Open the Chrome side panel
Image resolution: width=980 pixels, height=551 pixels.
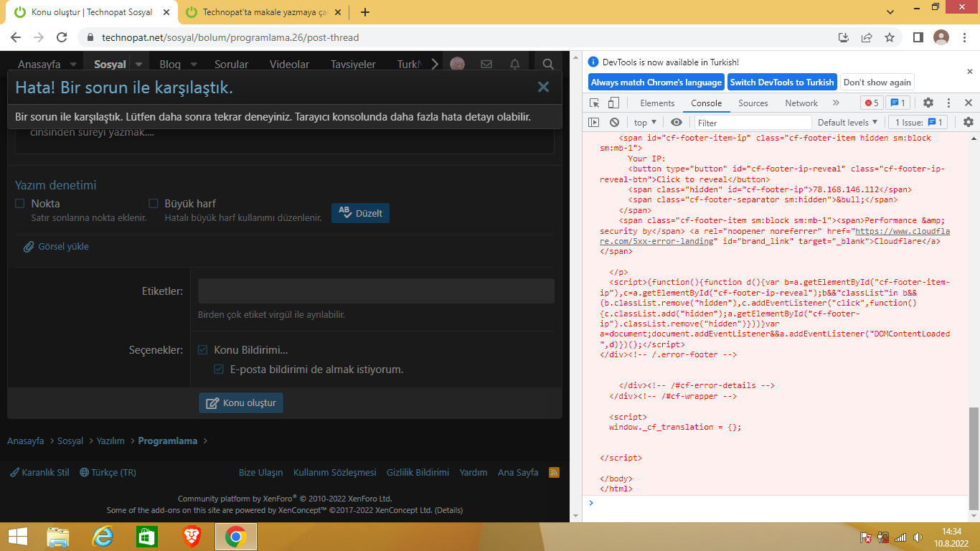[x=918, y=37]
